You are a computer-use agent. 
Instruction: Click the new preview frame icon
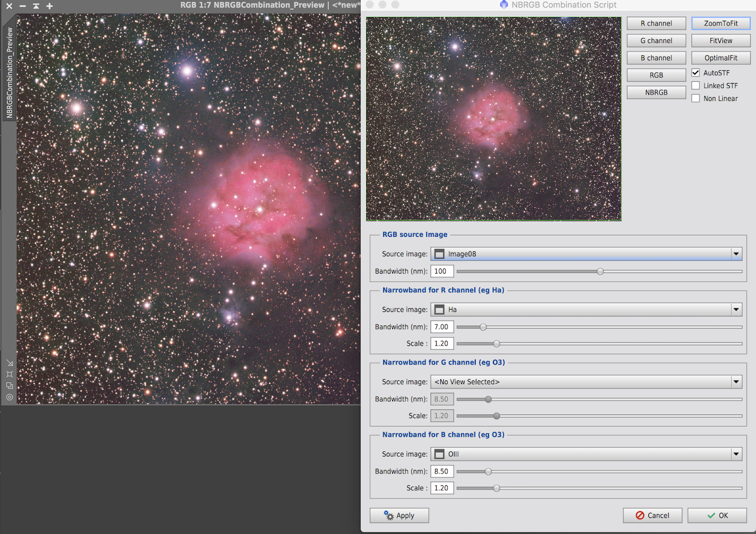pyautogui.click(x=9, y=374)
